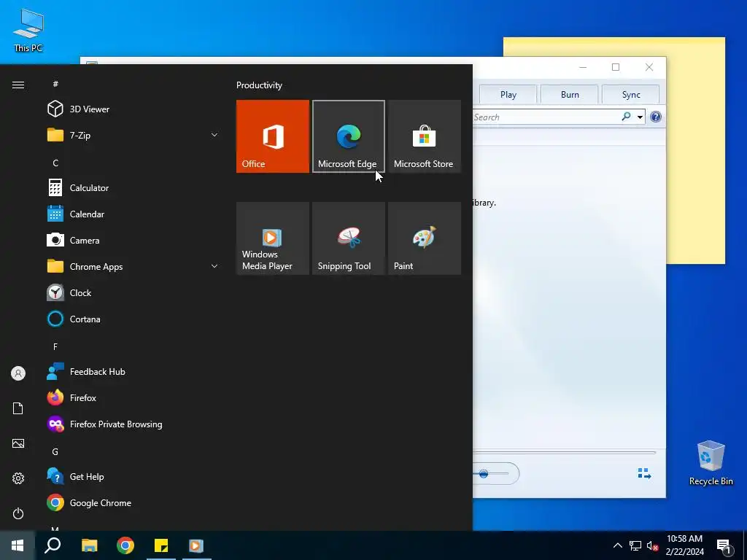
Task: Select the This PC desktop icon
Action: [x=28, y=31]
